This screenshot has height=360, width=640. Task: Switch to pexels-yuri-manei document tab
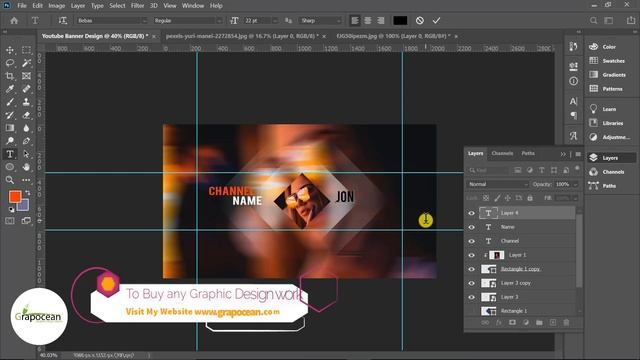click(242, 36)
